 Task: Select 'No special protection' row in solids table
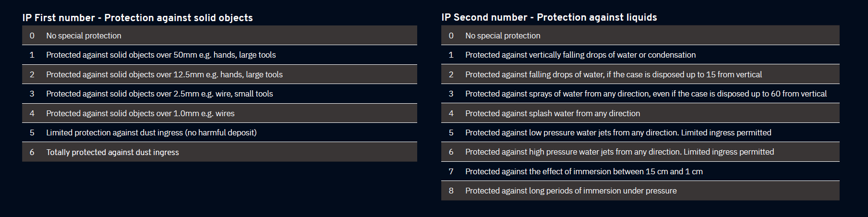(x=84, y=36)
